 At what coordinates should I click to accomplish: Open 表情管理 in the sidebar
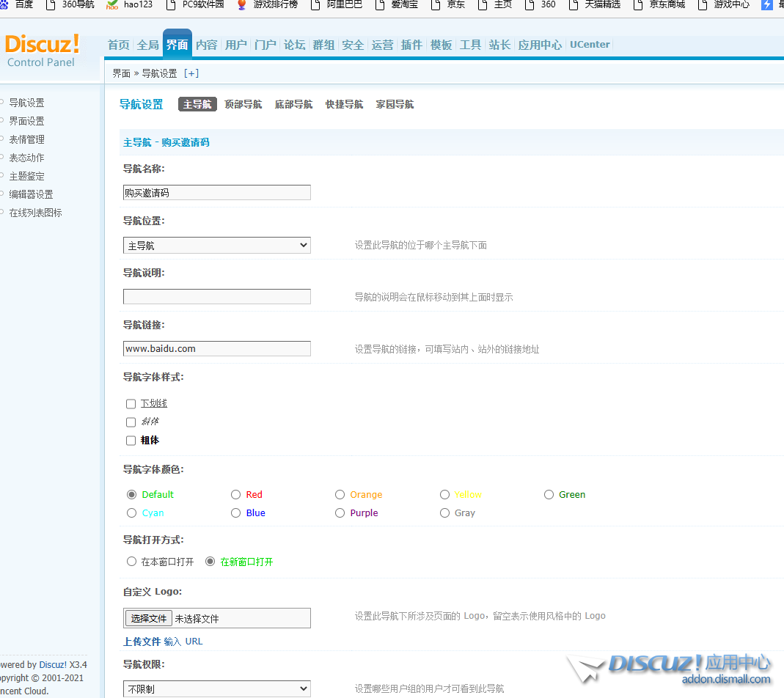tap(26, 139)
